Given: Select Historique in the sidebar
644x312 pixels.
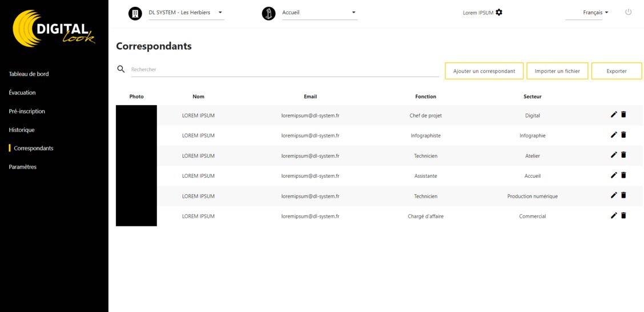Looking at the screenshot, I should pos(22,130).
